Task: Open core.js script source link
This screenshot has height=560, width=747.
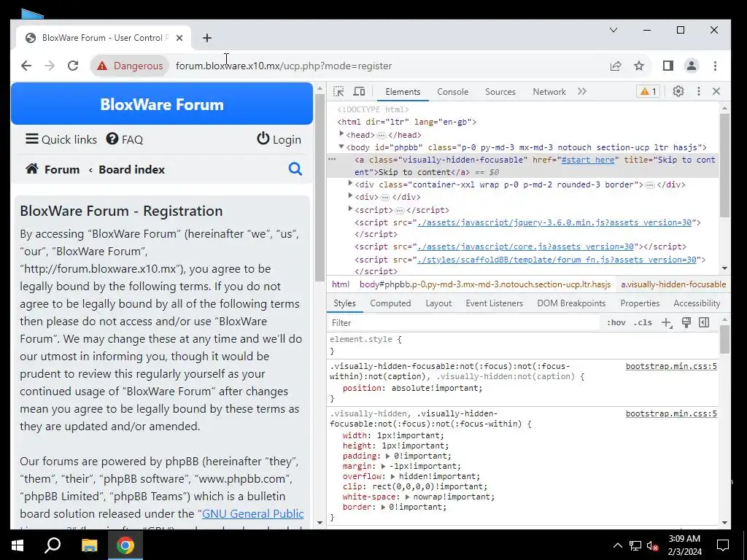Action: (525, 246)
